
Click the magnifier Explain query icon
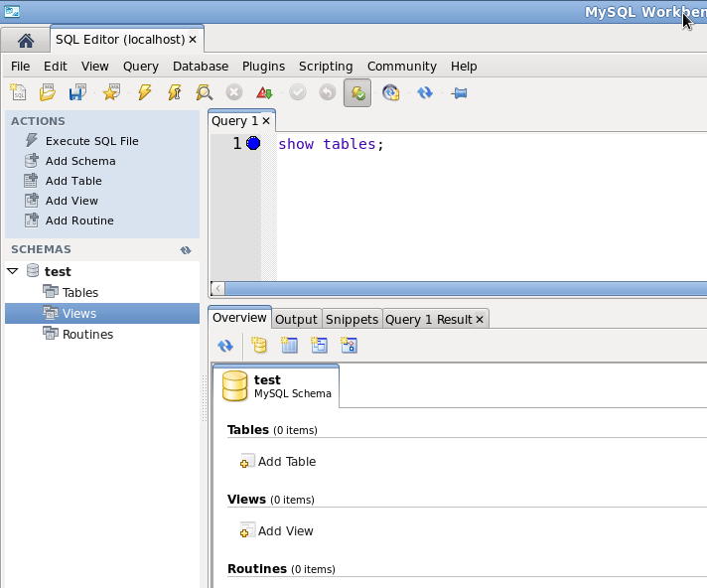click(x=204, y=92)
